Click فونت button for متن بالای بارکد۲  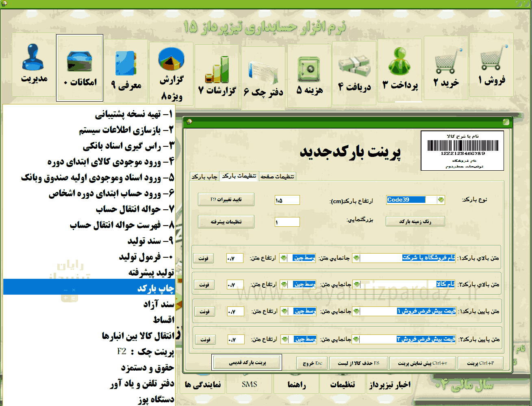[x=204, y=284]
